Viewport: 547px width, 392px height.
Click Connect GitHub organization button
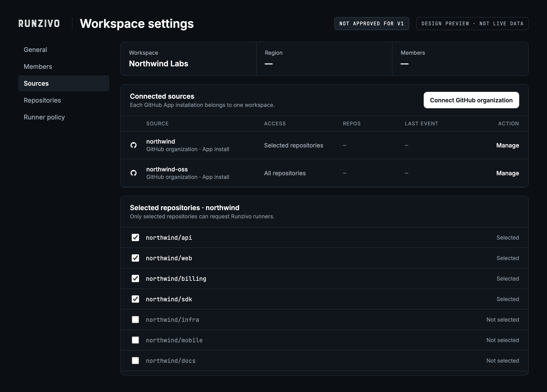(471, 100)
